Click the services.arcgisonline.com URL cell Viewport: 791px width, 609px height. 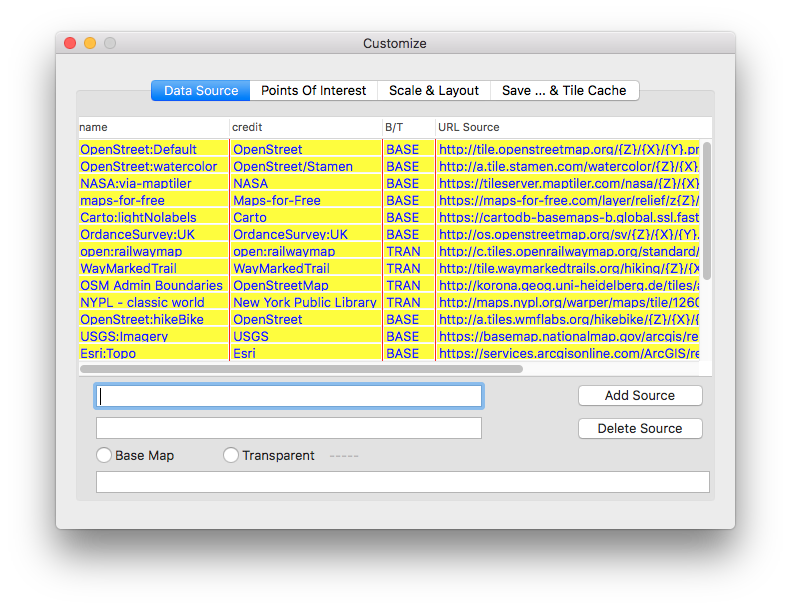(568, 353)
